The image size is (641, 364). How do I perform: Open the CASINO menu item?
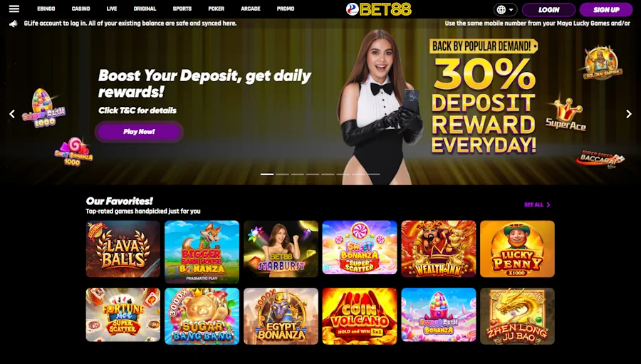coord(81,9)
